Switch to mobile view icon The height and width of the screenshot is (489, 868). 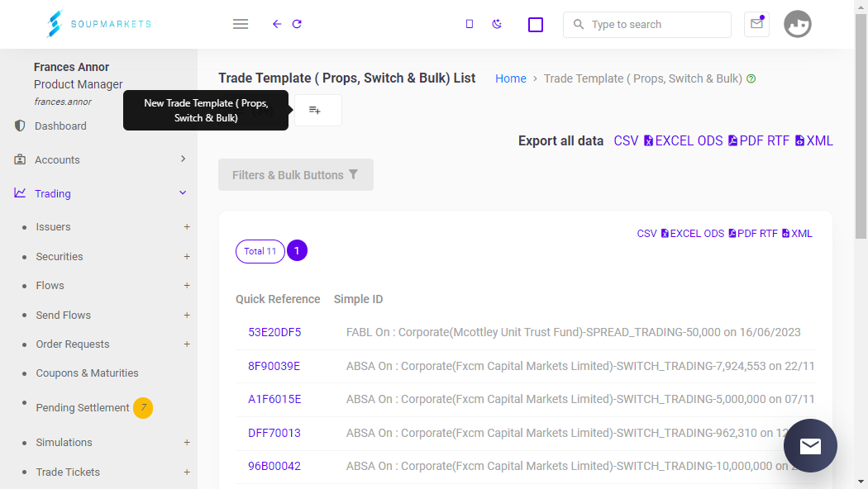pos(470,24)
